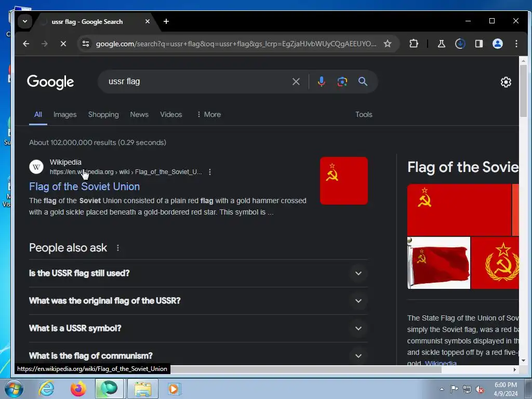Screen dimensions: 532x399
Task: Toggle the side panel icon
Action: pos(478,44)
